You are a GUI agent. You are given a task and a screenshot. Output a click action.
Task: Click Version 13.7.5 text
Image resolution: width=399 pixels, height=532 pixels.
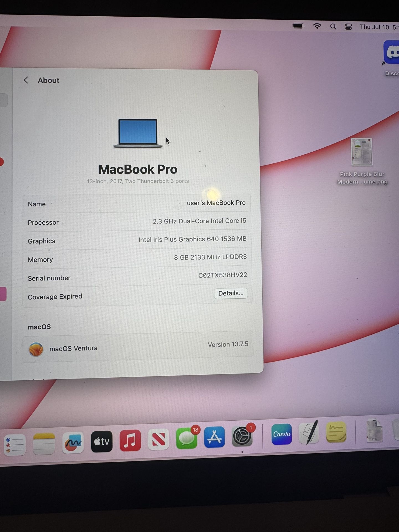coord(228,344)
